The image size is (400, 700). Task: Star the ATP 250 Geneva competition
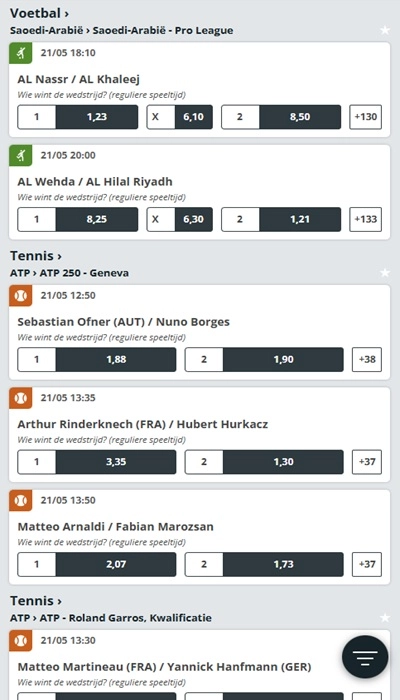pyautogui.click(x=385, y=273)
